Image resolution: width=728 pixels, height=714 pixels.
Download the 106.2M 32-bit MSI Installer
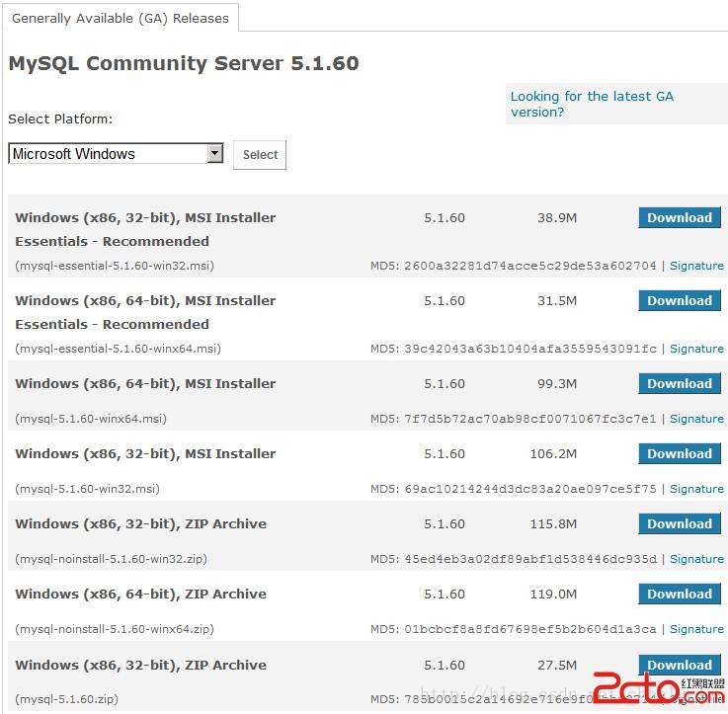[x=679, y=454]
